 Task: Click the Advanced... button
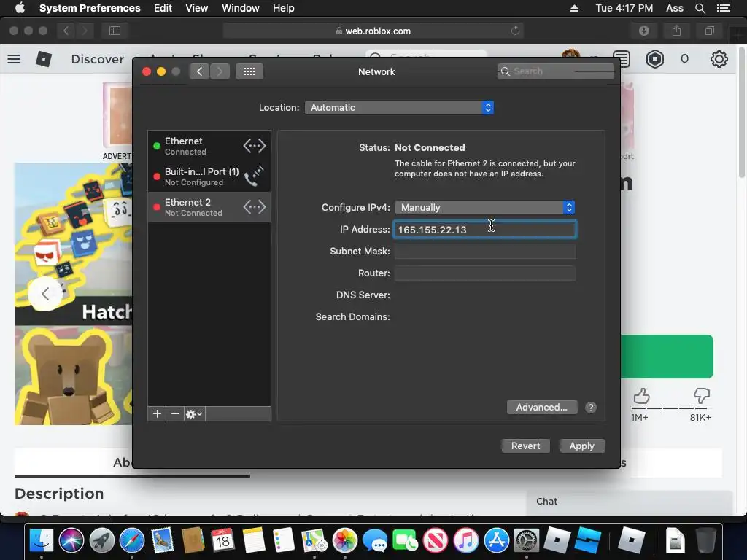coord(542,407)
